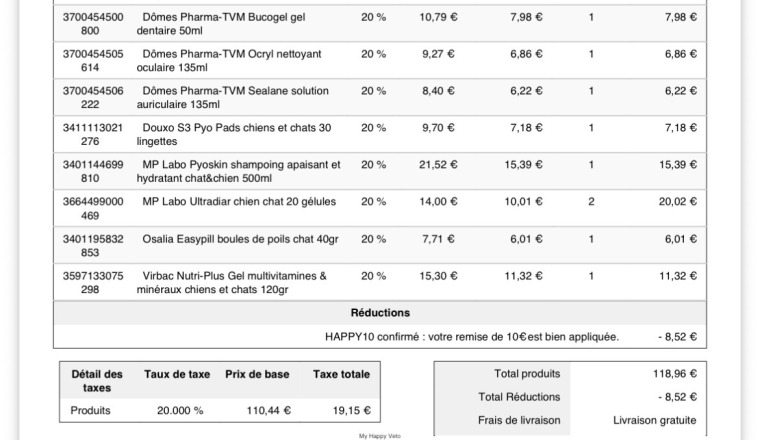
Task: Select the HAPPY10 confirmé discount message
Action: (472, 337)
